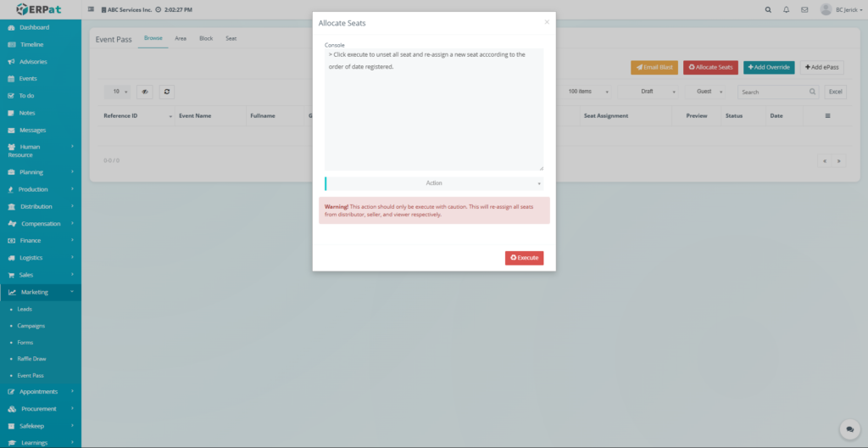868x448 pixels.
Task: Sort by Date column
Action: (784, 116)
